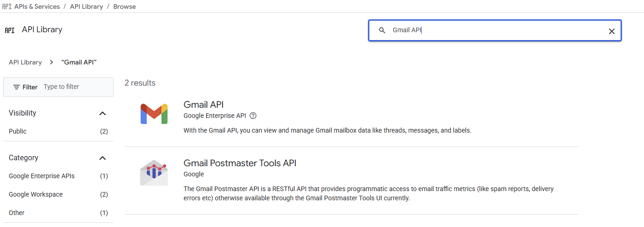Go to API Library in the top breadcrumb

[86, 6]
